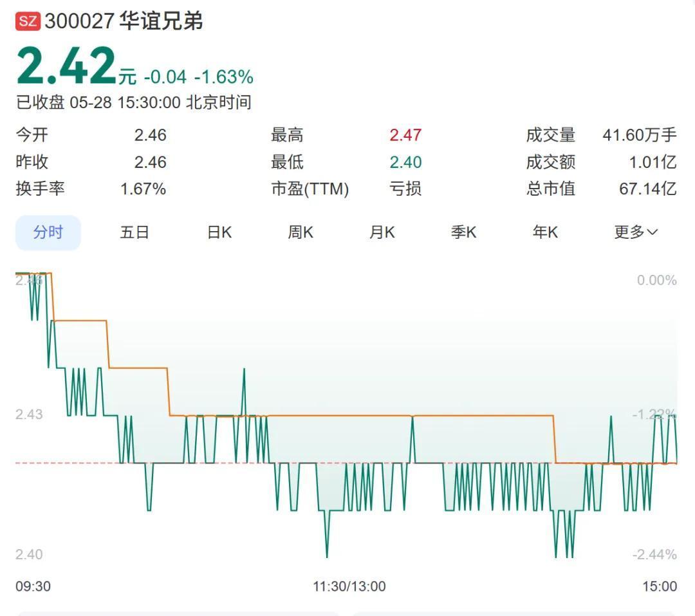
Task: Click the 09:30 time axis label
Action: 33,586
